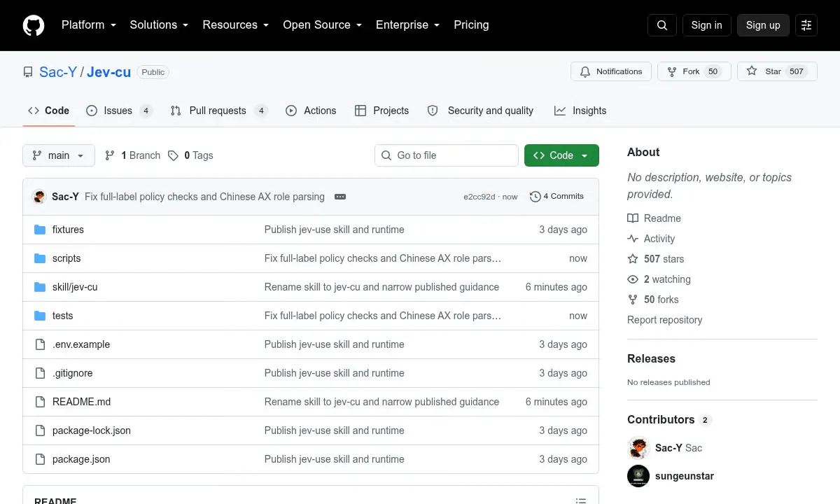
Task: Switch to the Projects tab
Action: click(x=382, y=111)
